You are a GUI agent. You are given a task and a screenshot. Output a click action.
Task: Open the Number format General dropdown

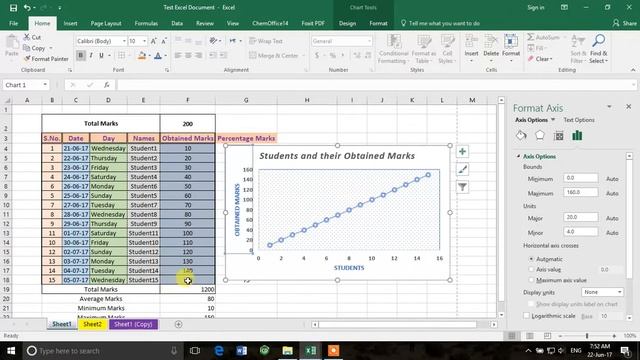(x=369, y=41)
